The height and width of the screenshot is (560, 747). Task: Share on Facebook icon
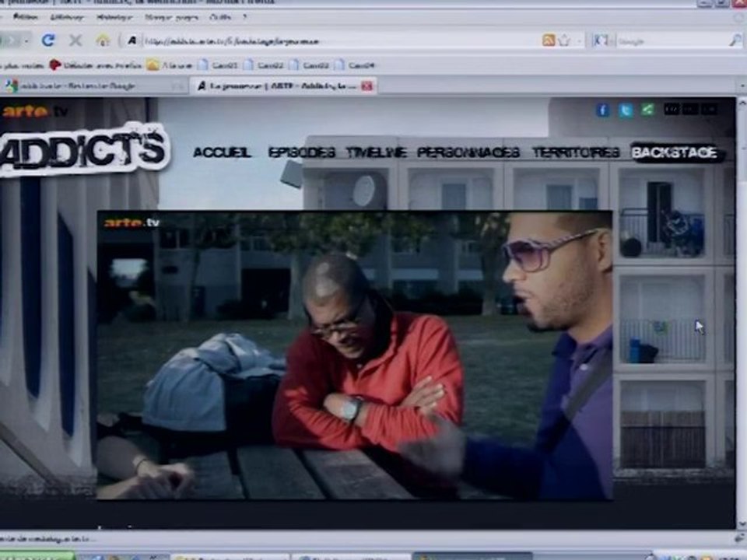pos(602,110)
